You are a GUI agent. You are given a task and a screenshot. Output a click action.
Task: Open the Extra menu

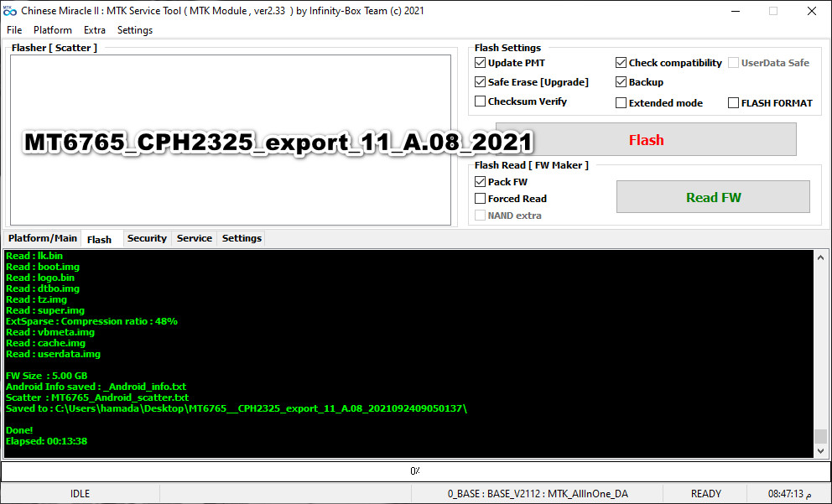coord(94,29)
